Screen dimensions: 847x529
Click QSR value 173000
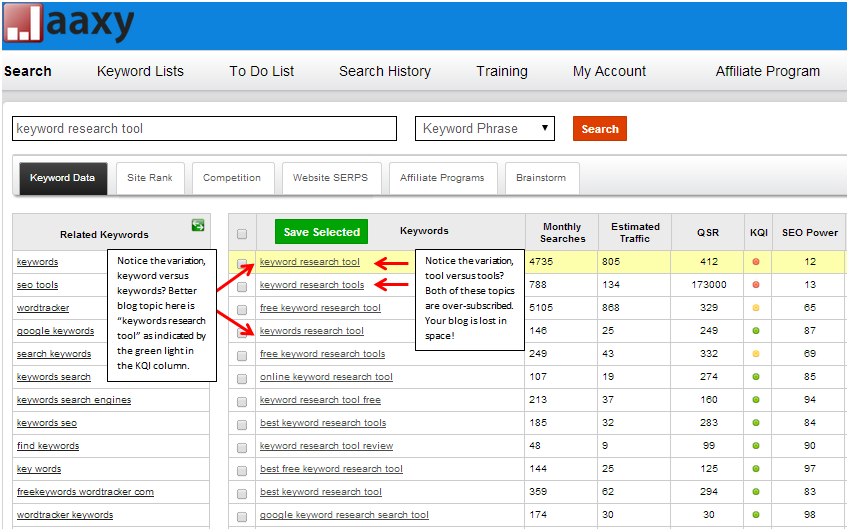tap(708, 285)
